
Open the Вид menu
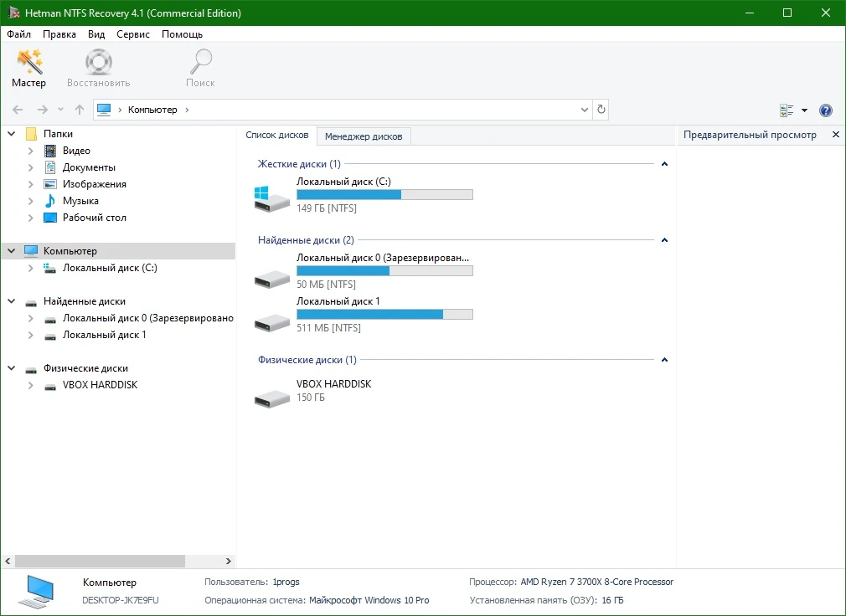(96, 34)
